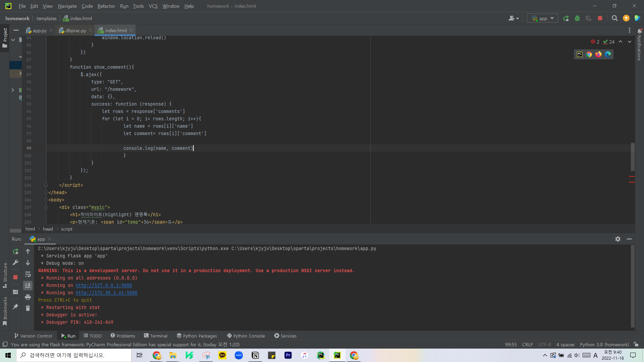Open the VCS menu

153,6
